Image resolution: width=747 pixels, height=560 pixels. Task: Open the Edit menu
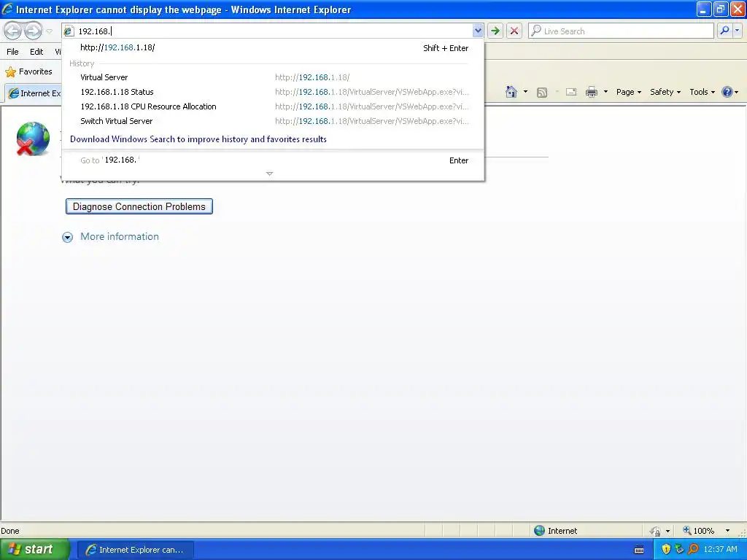tap(36, 52)
